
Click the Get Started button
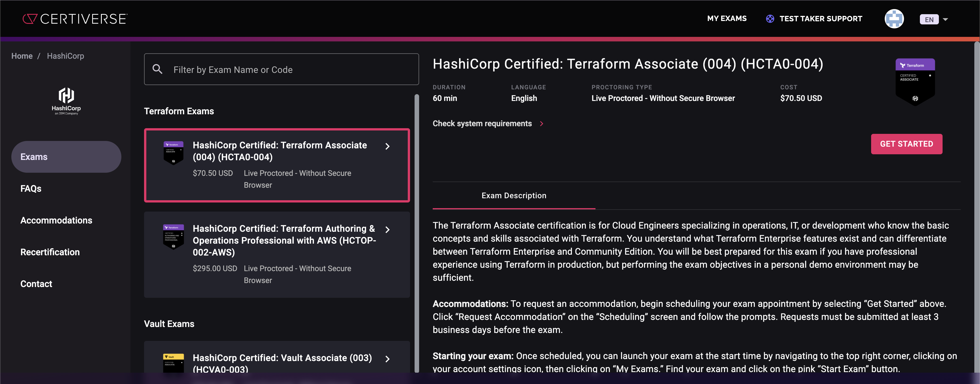[906, 144]
